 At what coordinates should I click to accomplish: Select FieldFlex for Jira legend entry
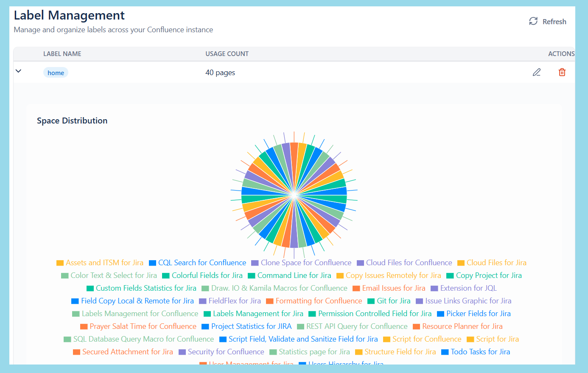(230, 301)
